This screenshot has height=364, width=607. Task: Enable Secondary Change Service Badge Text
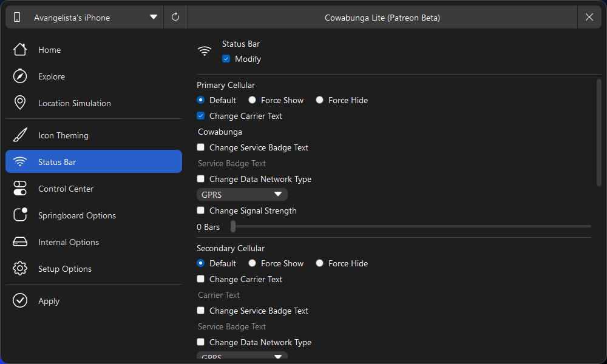pyautogui.click(x=200, y=311)
